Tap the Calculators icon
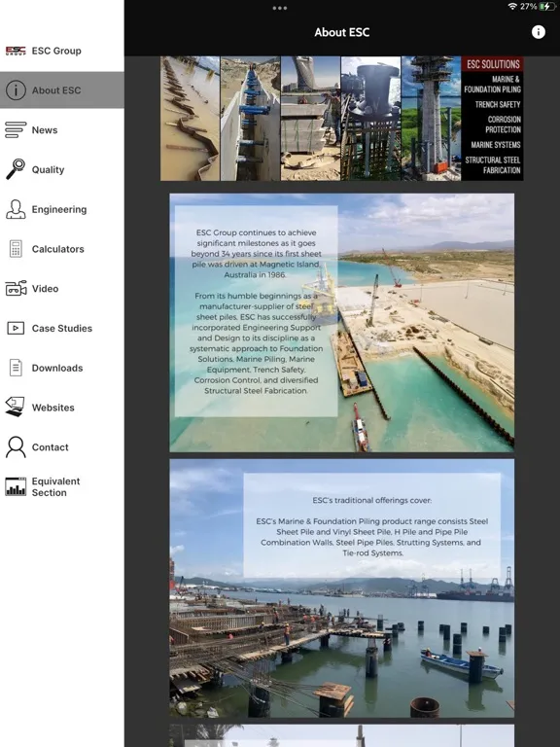The image size is (560, 747). click(x=16, y=249)
